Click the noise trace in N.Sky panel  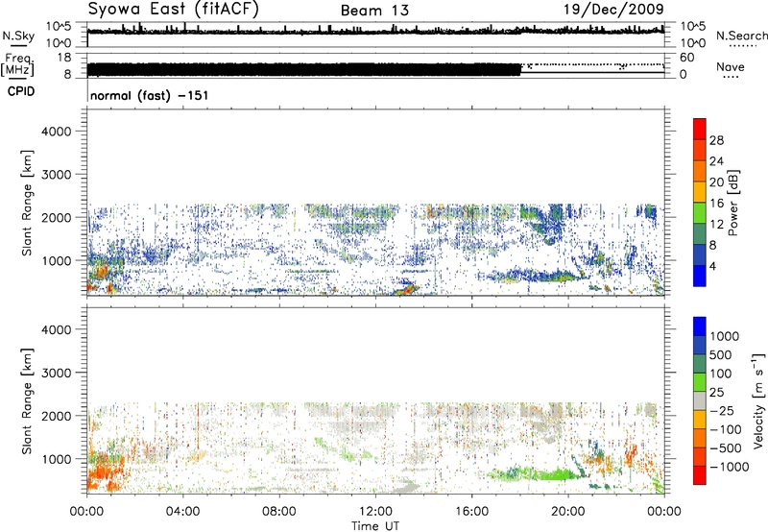coord(375,32)
